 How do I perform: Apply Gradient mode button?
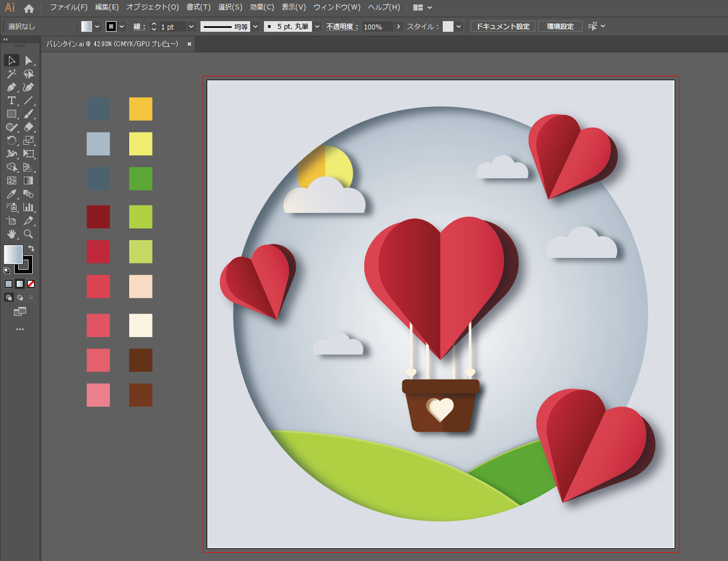point(20,283)
